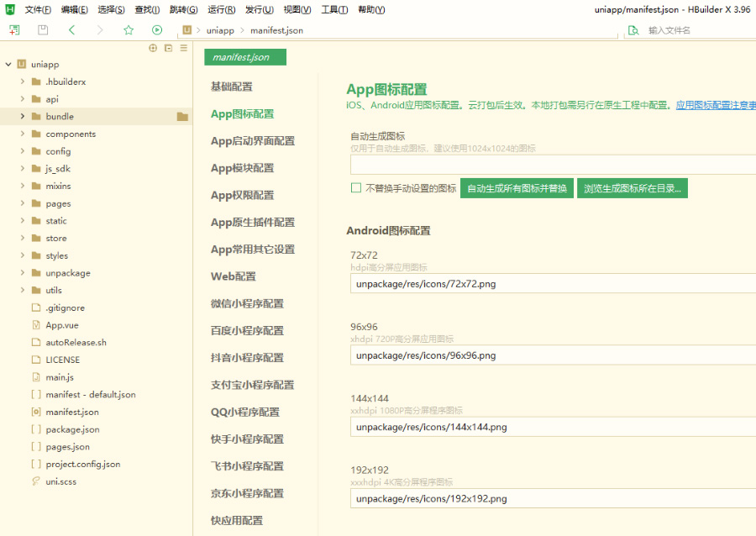The height and width of the screenshot is (536, 756).
Task: Go back using the left arrow icon
Action: [x=71, y=30]
